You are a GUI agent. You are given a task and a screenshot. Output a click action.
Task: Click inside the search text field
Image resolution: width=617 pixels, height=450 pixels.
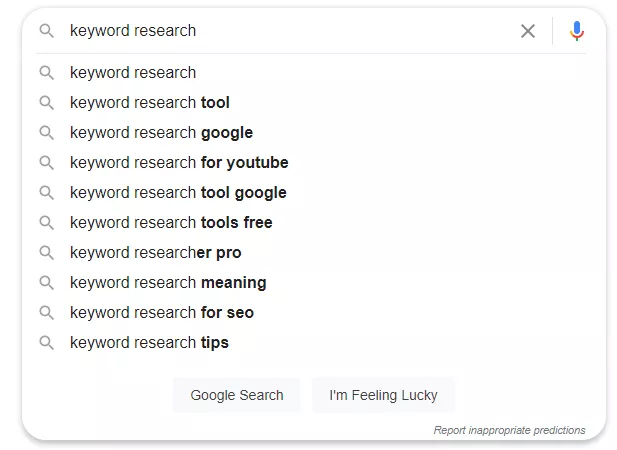coord(289,31)
